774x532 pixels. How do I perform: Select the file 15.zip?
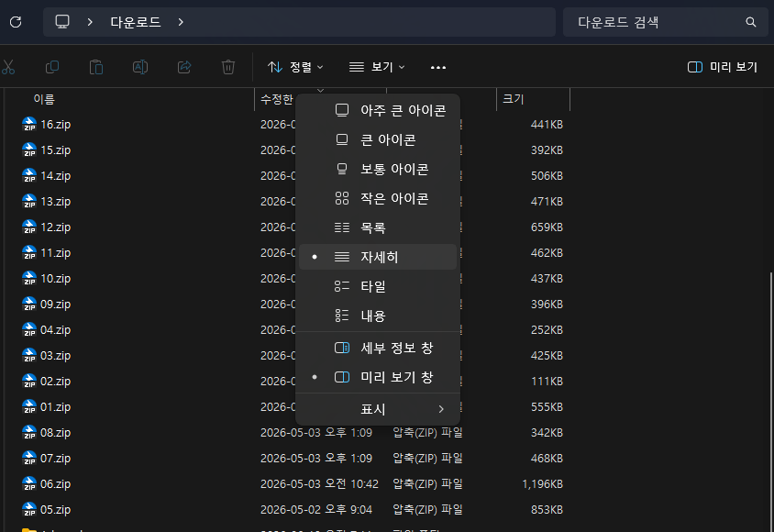pos(55,150)
